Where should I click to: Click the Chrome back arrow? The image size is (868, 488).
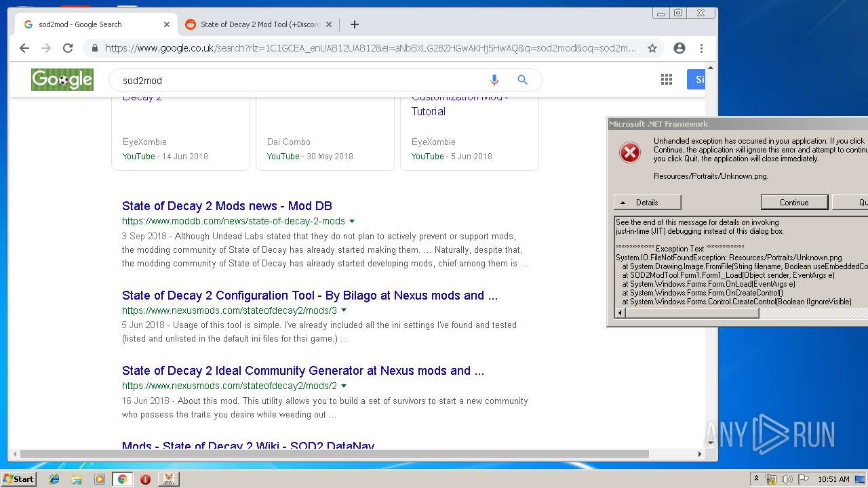point(24,48)
